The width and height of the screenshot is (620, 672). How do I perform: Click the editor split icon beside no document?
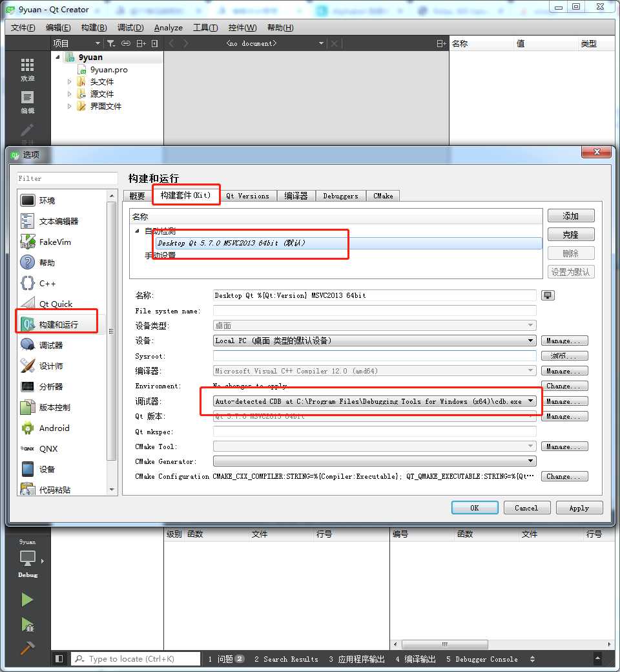tap(441, 43)
